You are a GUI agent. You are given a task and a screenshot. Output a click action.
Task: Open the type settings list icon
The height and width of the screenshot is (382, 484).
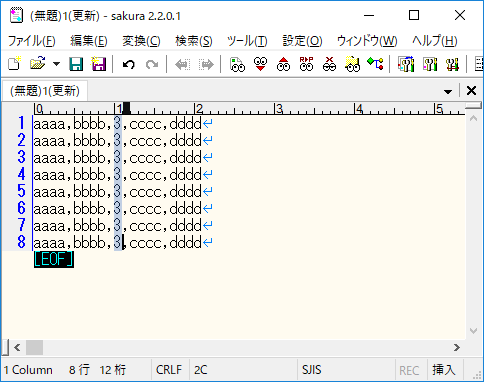(x=406, y=64)
